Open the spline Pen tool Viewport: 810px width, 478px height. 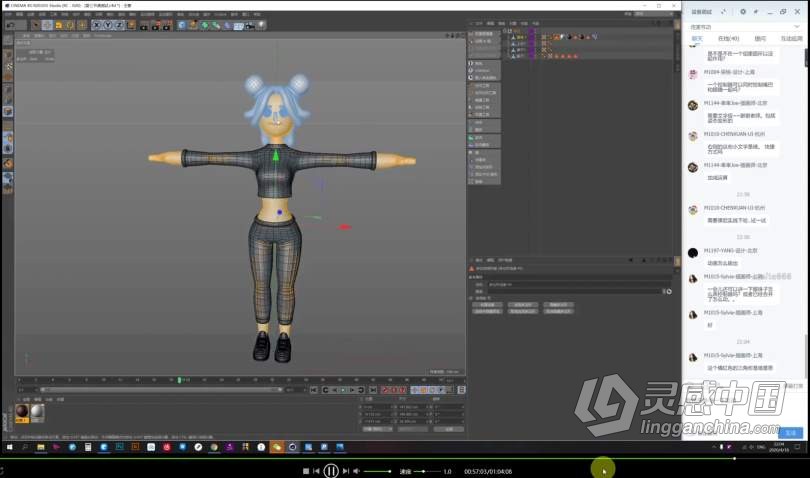pos(193,25)
